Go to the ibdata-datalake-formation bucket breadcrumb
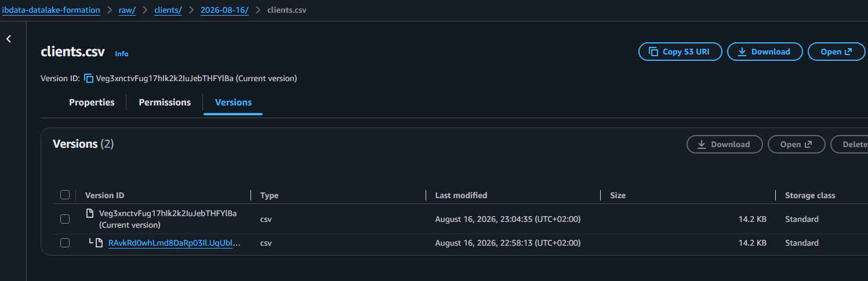This screenshot has width=868, height=281. click(x=51, y=10)
